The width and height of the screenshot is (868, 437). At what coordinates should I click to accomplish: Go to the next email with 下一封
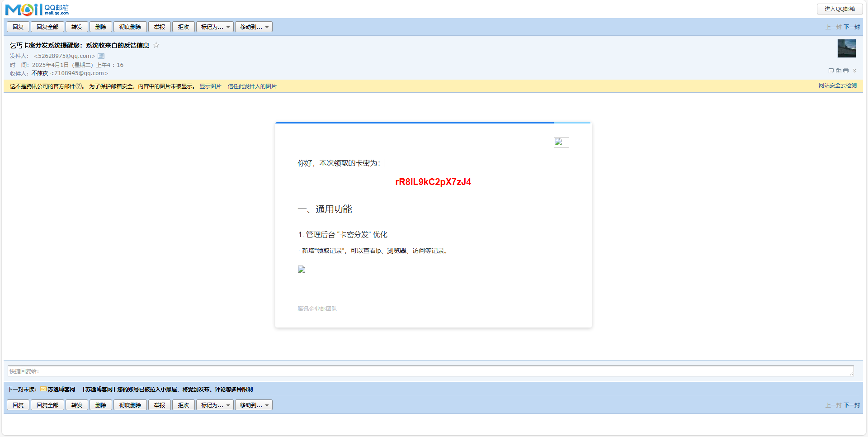click(x=852, y=27)
